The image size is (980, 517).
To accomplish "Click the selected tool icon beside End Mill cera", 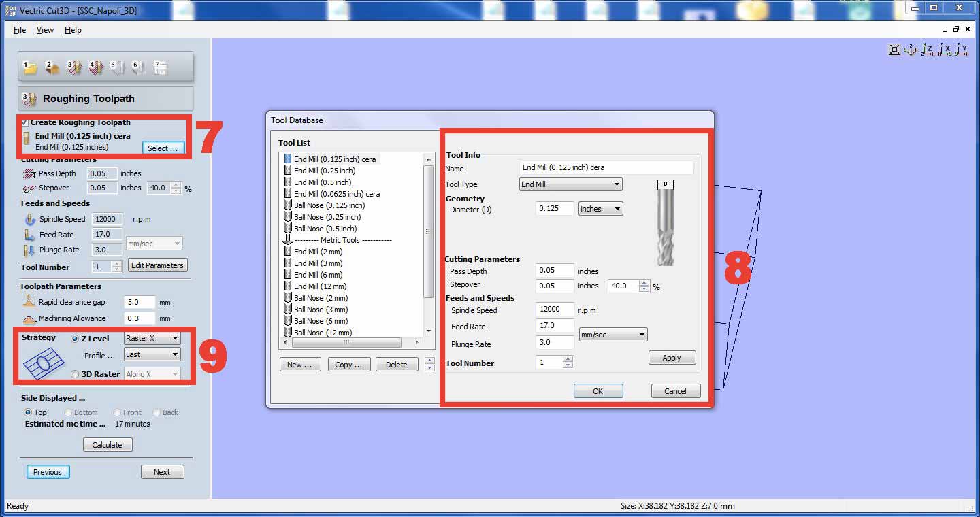I will [27, 138].
